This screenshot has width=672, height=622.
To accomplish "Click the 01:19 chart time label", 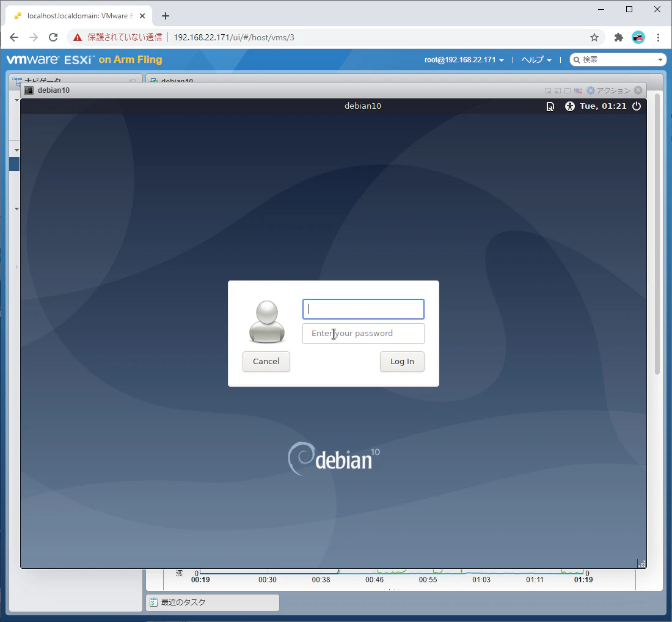I will pos(583,580).
